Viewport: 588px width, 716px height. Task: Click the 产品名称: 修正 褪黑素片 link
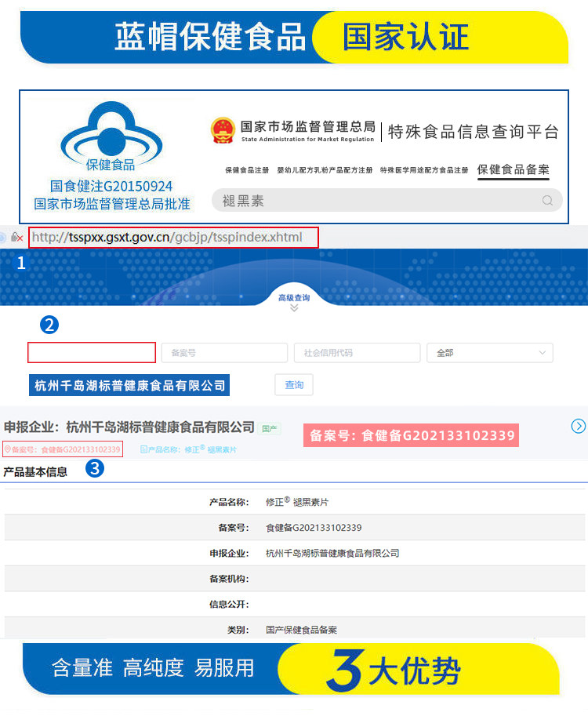[188, 449]
